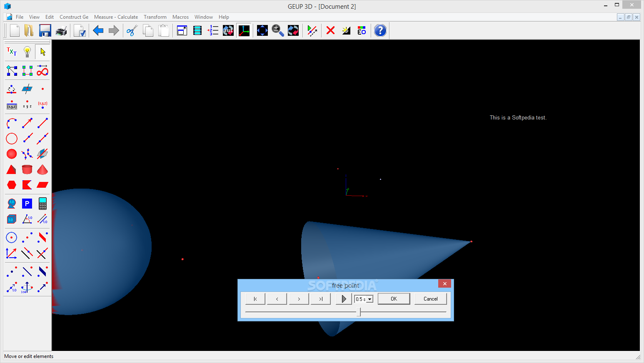Step backward with the < button
This screenshot has width=644, height=363.
pos(277,299)
